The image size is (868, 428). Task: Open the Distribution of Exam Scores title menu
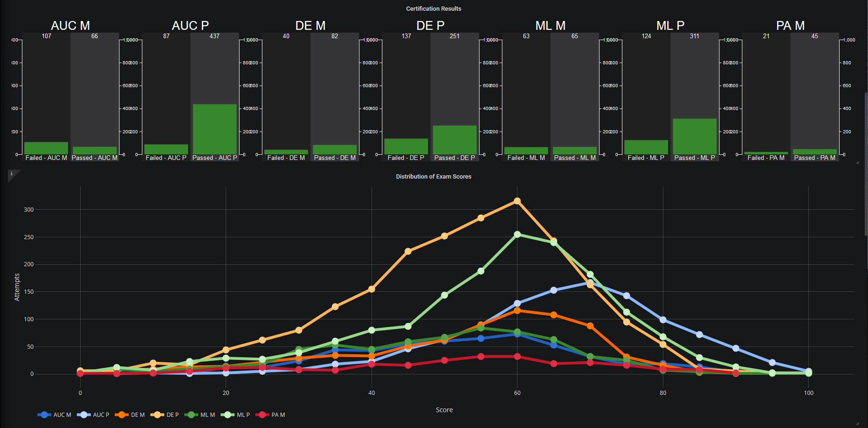434,177
